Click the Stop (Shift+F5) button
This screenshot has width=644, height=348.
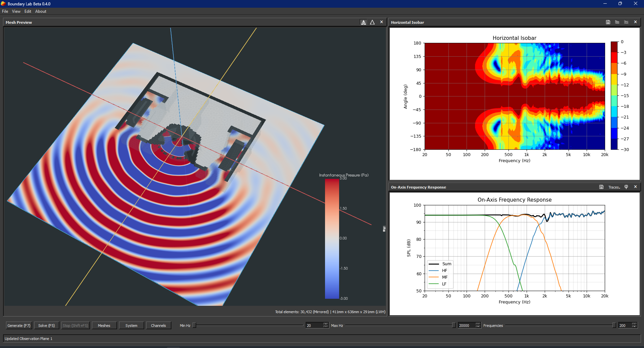click(75, 326)
